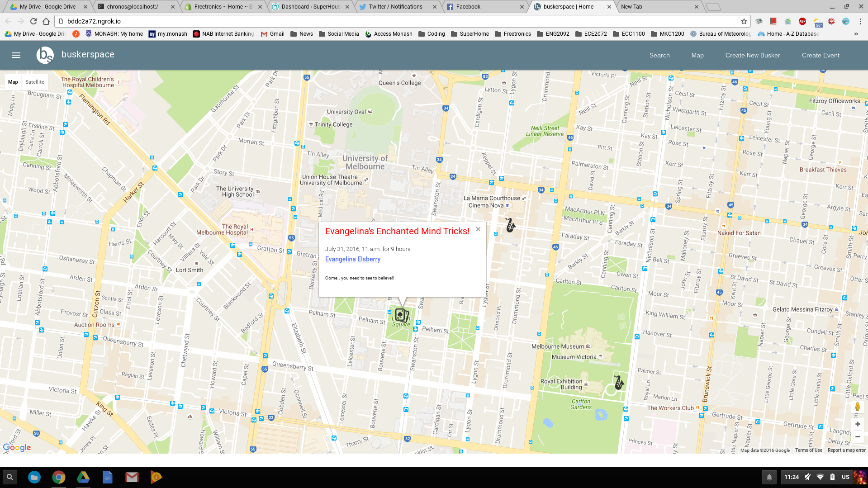Switch to the Facebook tab

point(484,7)
